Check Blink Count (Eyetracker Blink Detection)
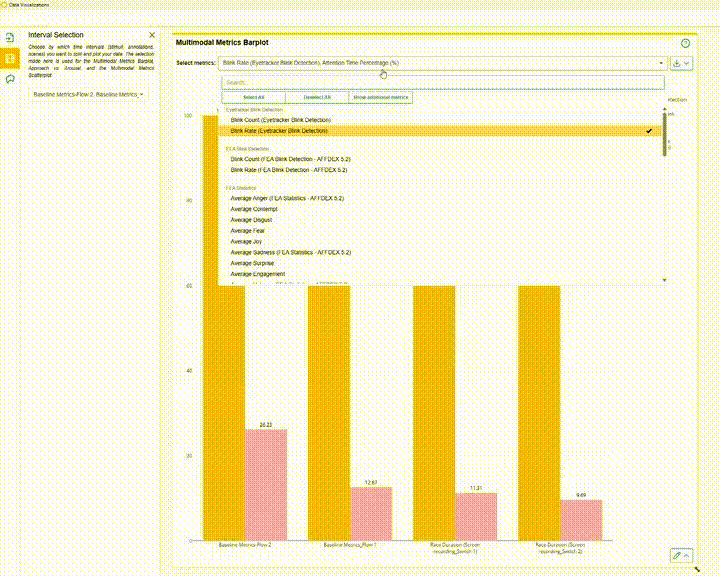This screenshot has width=720, height=576. (x=280, y=120)
